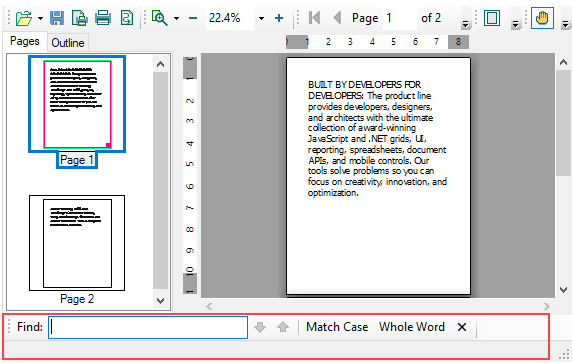Toggle the hand pan tool
The image size is (573, 364).
[x=542, y=18]
